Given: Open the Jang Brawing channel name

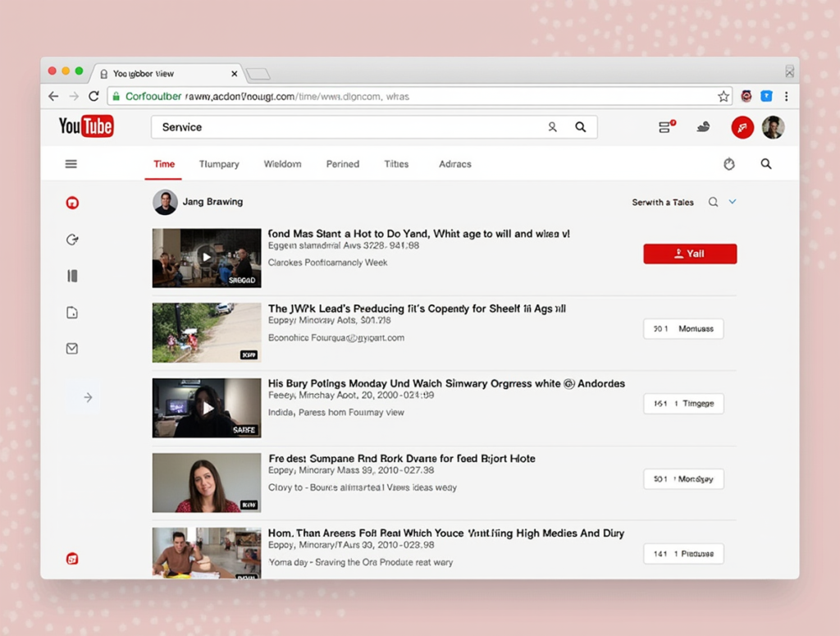Looking at the screenshot, I should pos(212,201).
